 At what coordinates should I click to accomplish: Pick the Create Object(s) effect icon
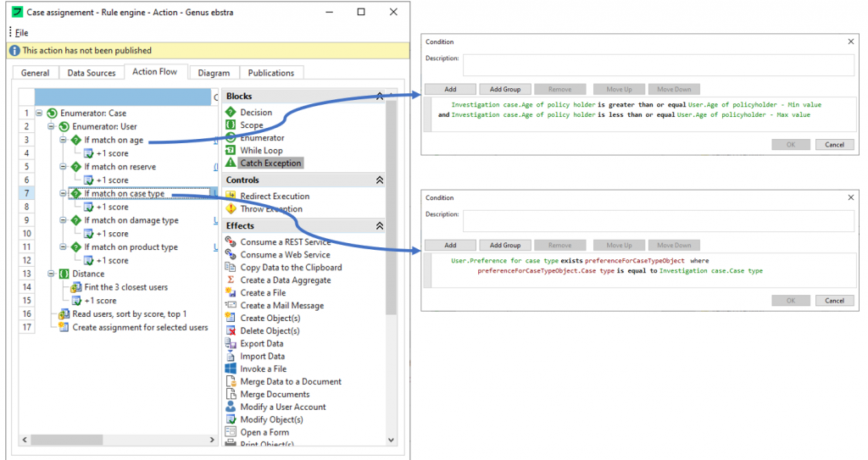(x=231, y=319)
